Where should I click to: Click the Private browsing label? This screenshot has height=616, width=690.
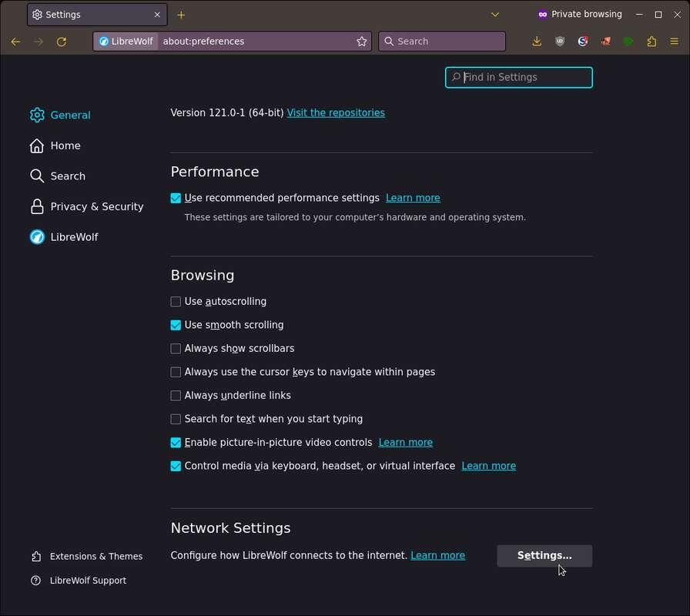pos(587,14)
